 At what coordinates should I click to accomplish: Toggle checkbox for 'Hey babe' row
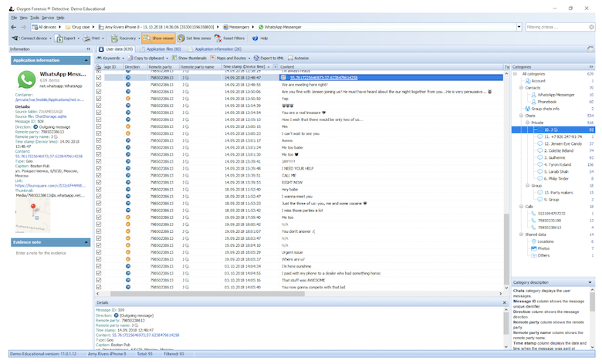(x=99, y=190)
